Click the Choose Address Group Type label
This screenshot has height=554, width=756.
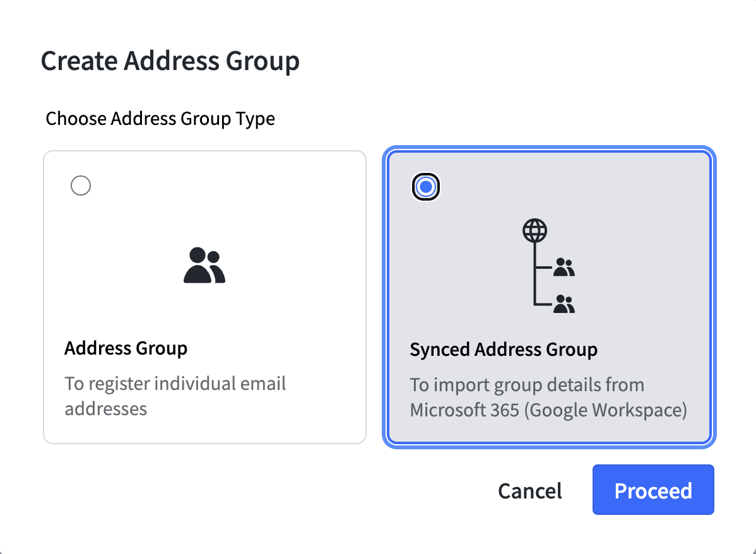click(x=160, y=119)
